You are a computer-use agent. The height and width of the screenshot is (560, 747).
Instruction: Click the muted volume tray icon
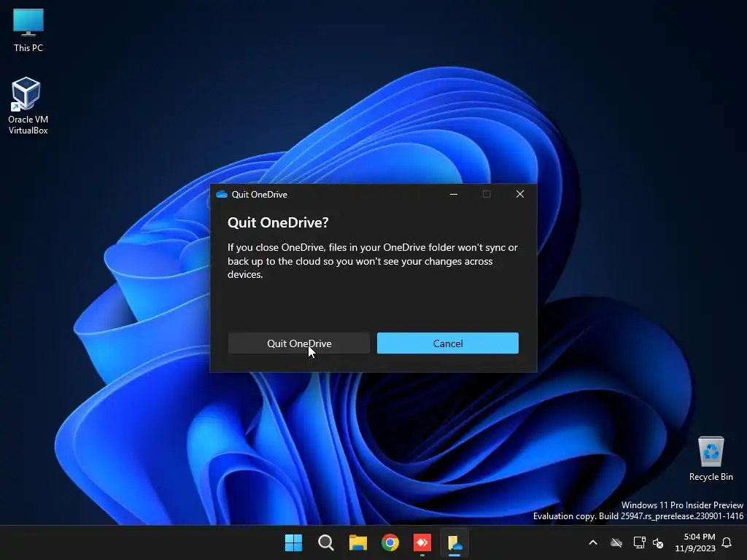click(x=658, y=542)
